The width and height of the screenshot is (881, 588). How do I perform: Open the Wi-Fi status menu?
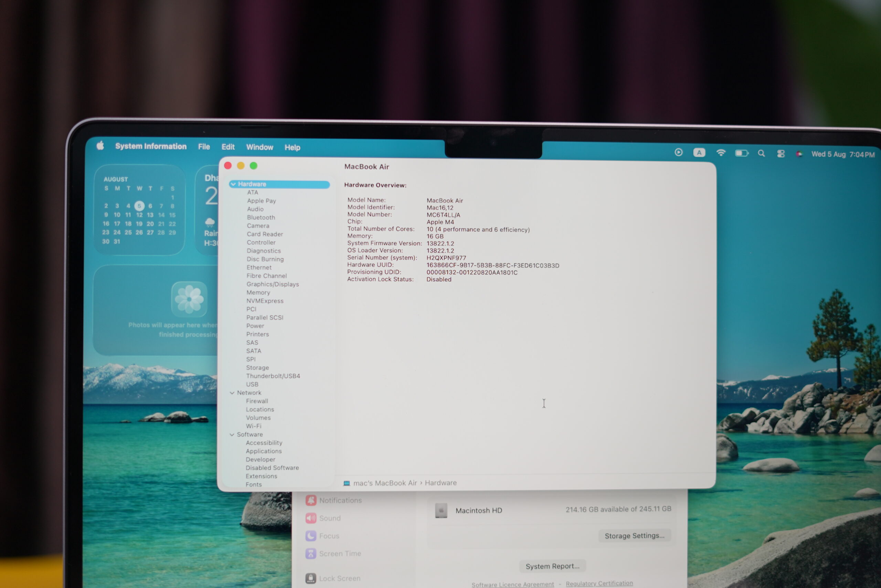pyautogui.click(x=721, y=153)
